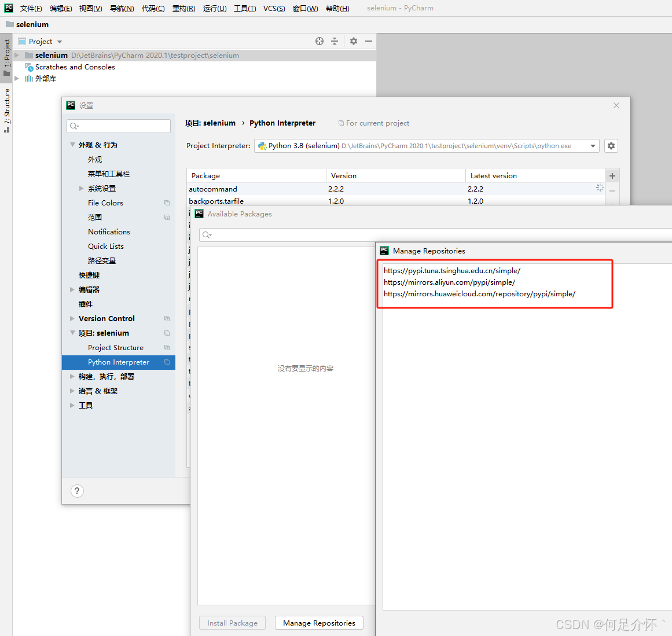Click the collapse all icon in Project panel

point(335,41)
